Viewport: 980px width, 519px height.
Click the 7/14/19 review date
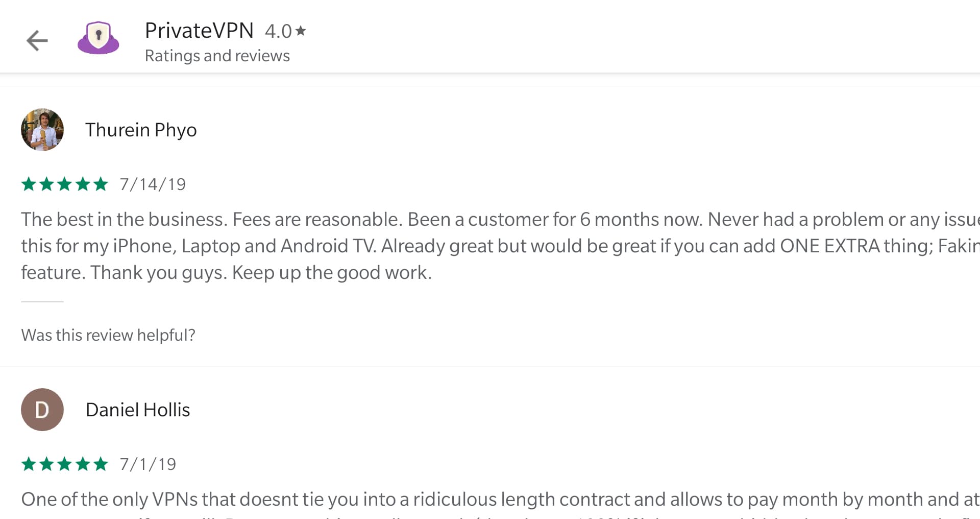[153, 184]
